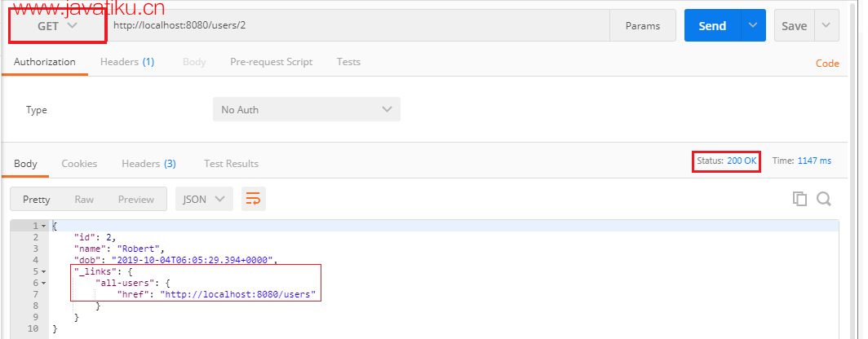
Task: Click the 1147 ms time value
Action: coord(814,161)
